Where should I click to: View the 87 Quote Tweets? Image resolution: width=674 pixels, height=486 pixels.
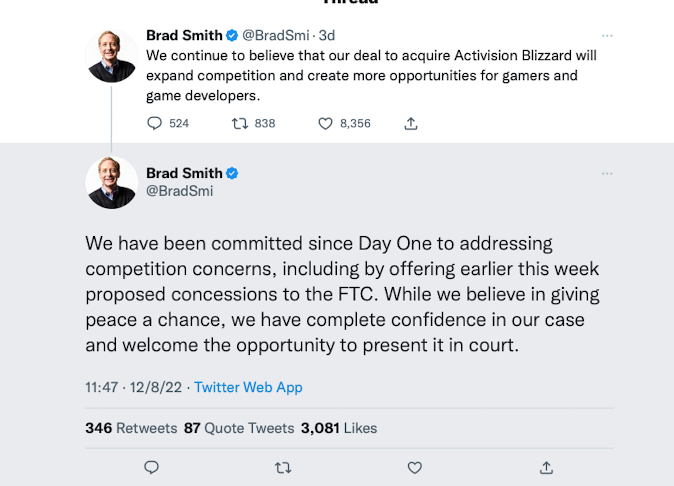tap(239, 428)
